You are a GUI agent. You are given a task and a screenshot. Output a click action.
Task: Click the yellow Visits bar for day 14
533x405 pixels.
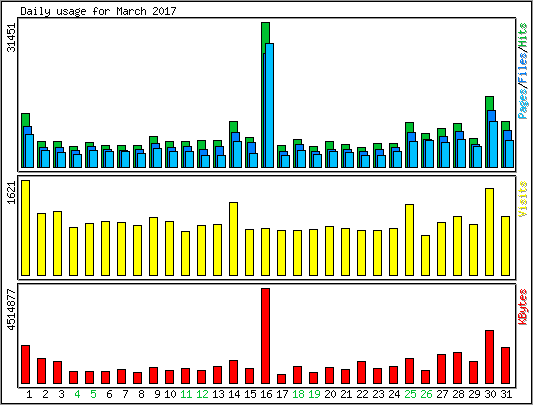234,239
